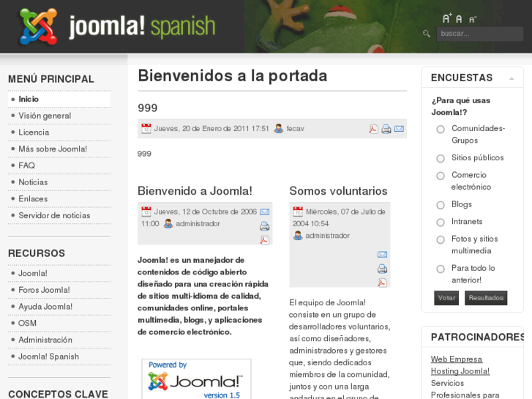This screenshot has width=532, height=399.
Task: Select Comunidades-Grupos poll option
Action: 441,130
